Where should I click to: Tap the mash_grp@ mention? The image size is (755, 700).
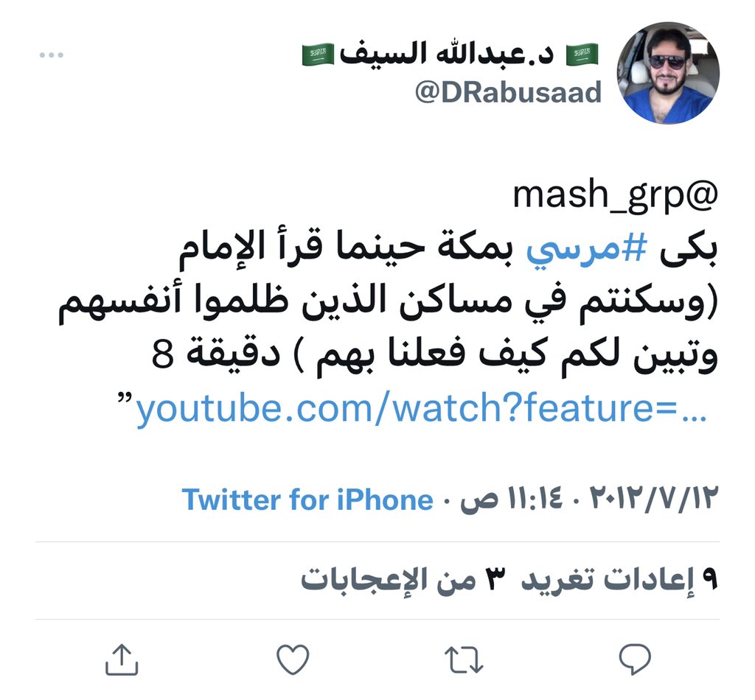pos(615,195)
